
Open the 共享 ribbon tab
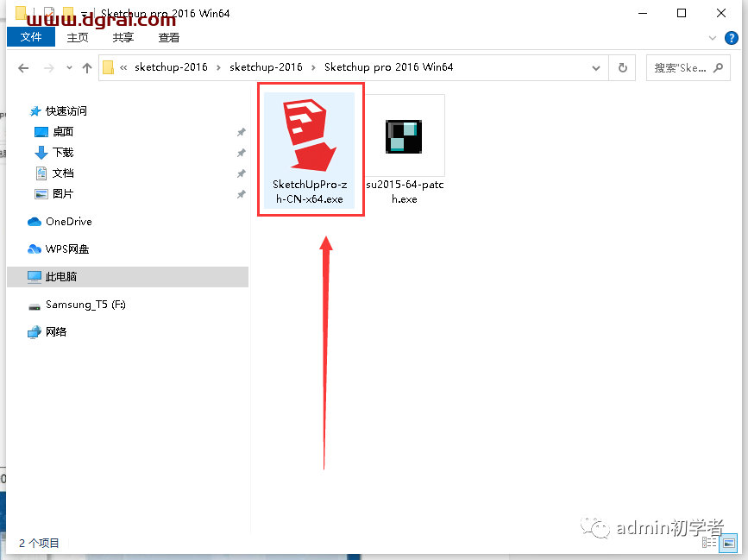pyautogui.click(x=123, y=37)
